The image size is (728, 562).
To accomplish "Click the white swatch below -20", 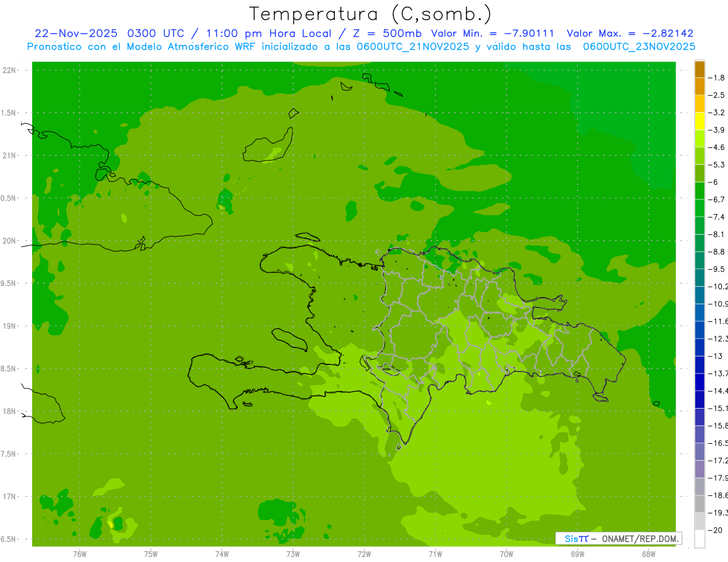I will (x=699, y=539).
